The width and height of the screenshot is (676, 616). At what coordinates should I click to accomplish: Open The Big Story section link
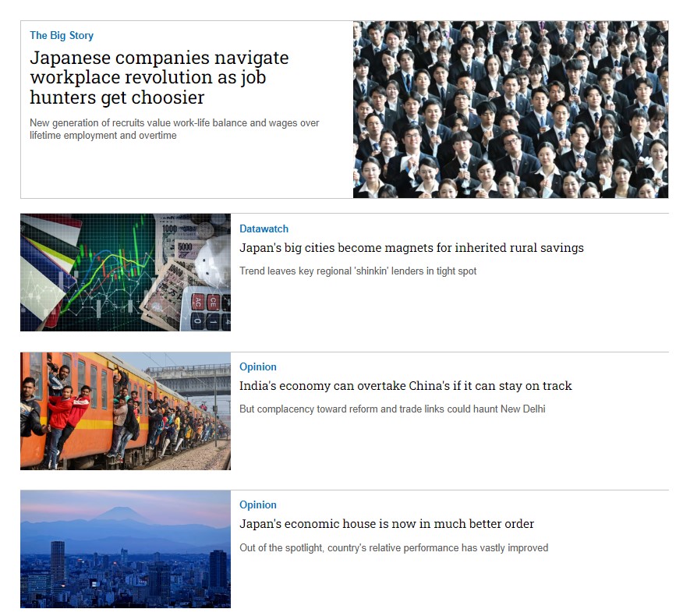point(62,35)
